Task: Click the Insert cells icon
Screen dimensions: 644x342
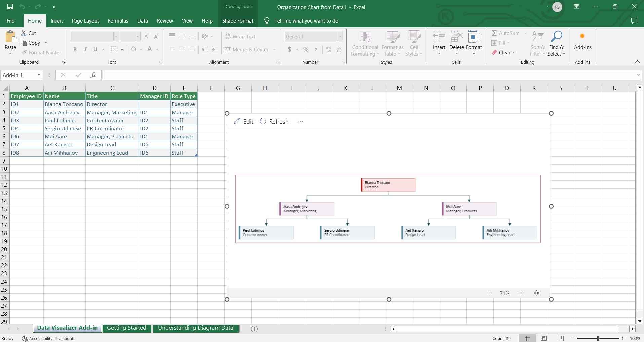Action: (x=439, y=37)
